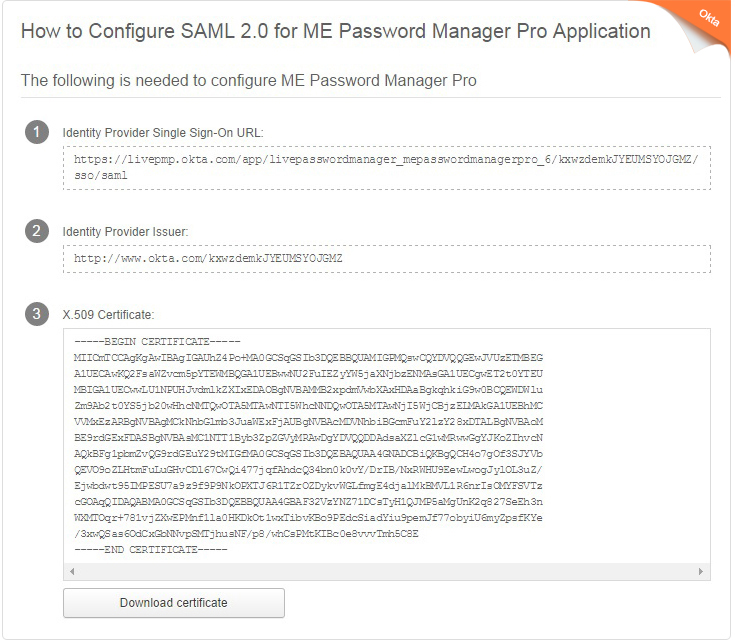The width and height of the screenshot is (735, 642).
Task: Click the BEGIN CERTIFICATE line
Action: (x=157, y=341)
